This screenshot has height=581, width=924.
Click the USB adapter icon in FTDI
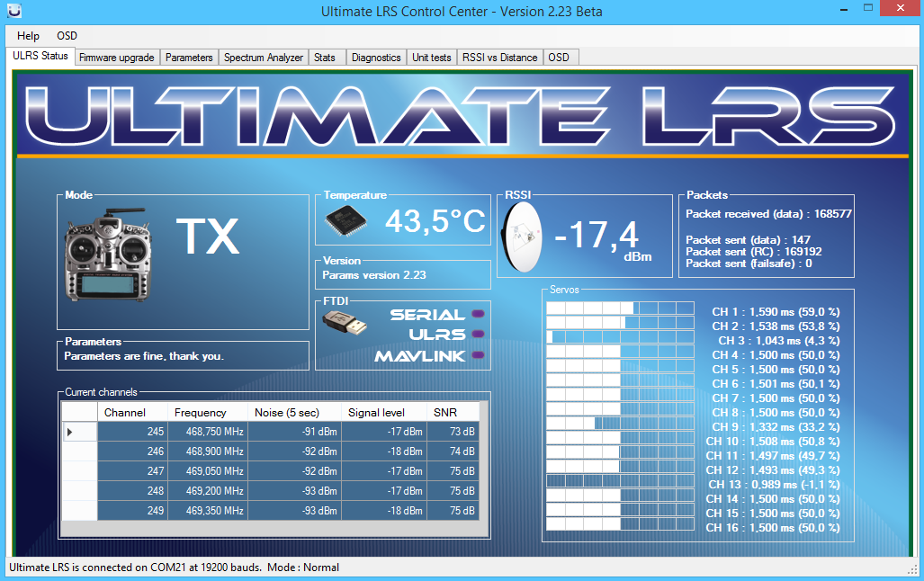point(345,322)
